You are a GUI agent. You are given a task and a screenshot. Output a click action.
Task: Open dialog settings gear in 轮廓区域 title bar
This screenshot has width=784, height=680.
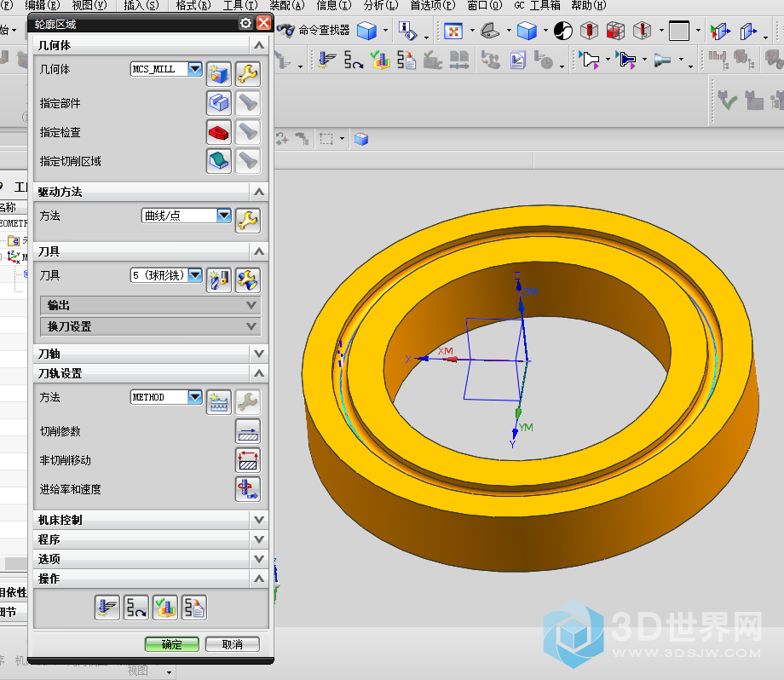click(245, 23)
